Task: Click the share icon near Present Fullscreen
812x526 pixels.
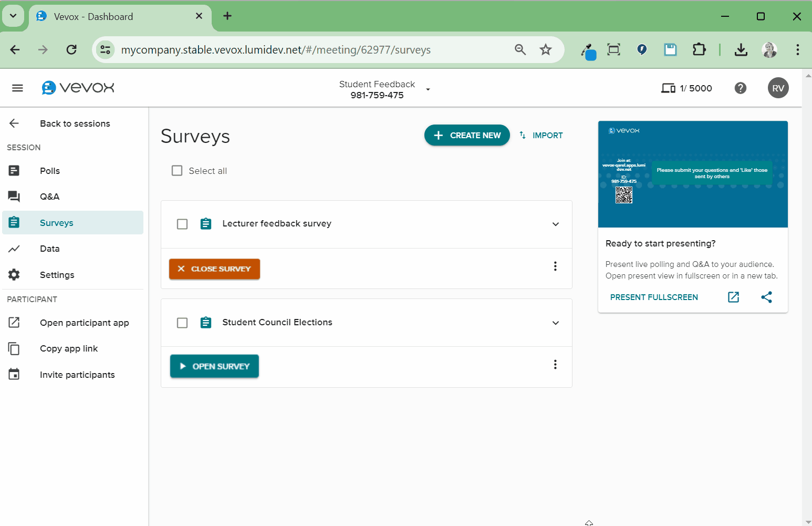Action: (766, 297)
